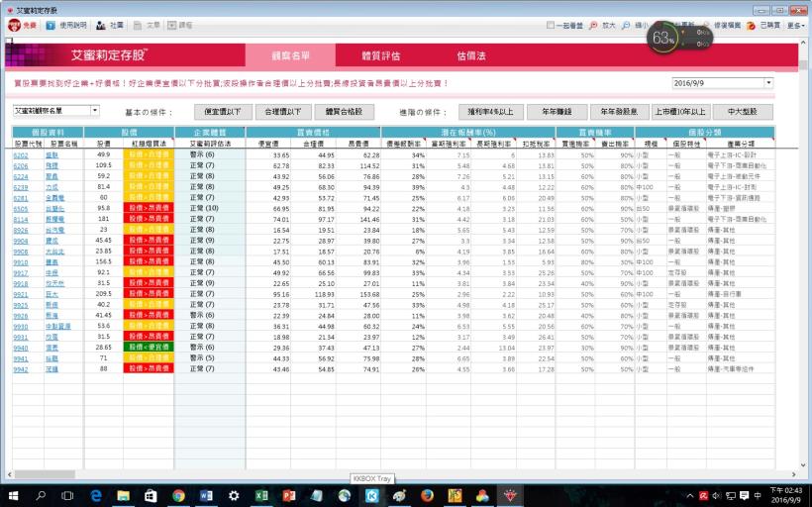Click the 股價 value 209.5
The width and height of the screenshot is (812, 507).
pos(104,294)
